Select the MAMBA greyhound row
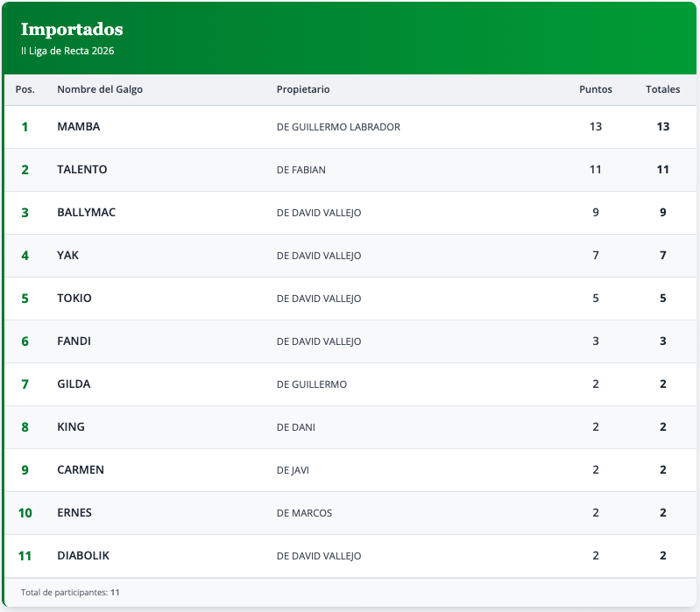Image resolution: width=700 pixels, height=612 pixels. [79, 127]
